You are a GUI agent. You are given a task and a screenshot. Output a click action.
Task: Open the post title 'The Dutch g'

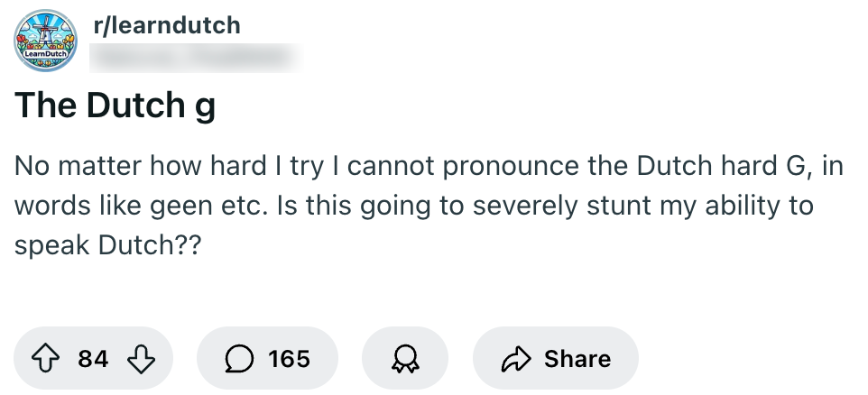[115, 106]
